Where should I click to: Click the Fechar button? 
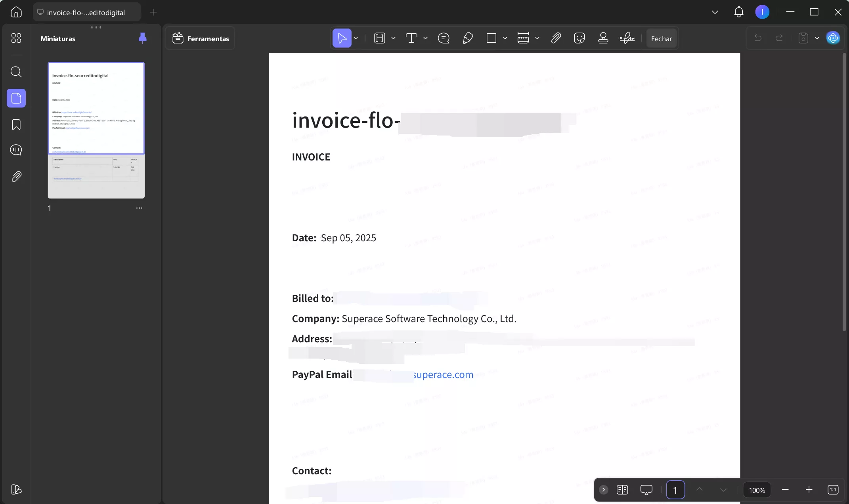661,38
